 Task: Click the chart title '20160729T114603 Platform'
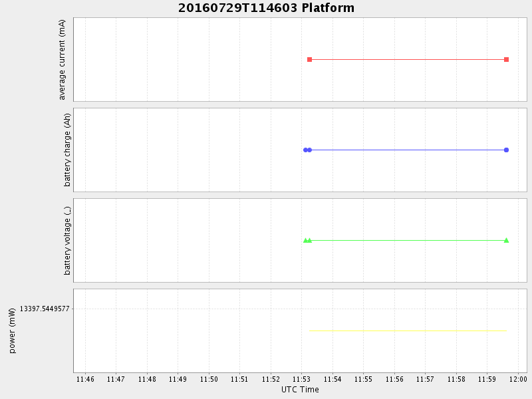266,8
